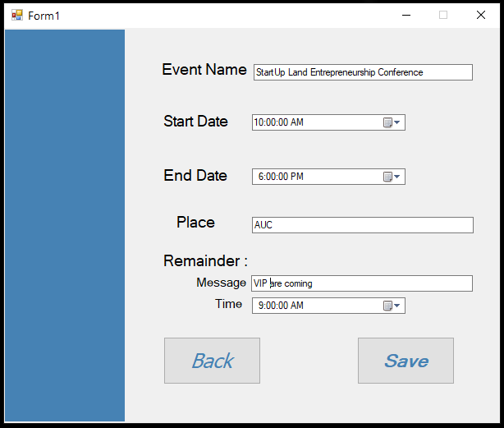This screenshot has width=504, height=428.
Task: Click the Event Name text field
Action: click(363, 72)
